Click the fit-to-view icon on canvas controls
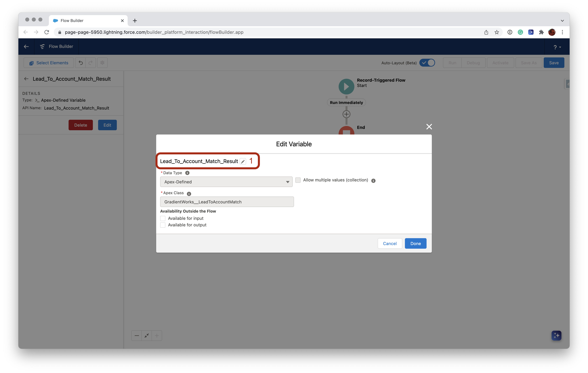The image size is (588, 373). tap(147, 335)
